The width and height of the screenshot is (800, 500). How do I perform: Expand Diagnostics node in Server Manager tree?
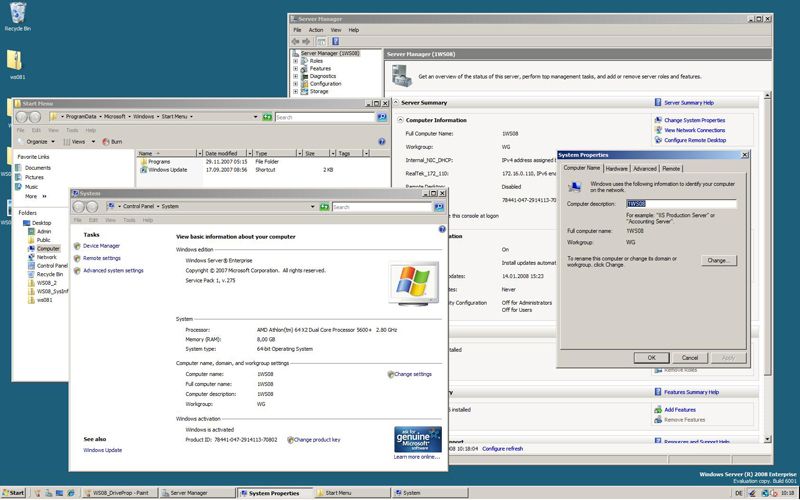click(x=295, y=76)
